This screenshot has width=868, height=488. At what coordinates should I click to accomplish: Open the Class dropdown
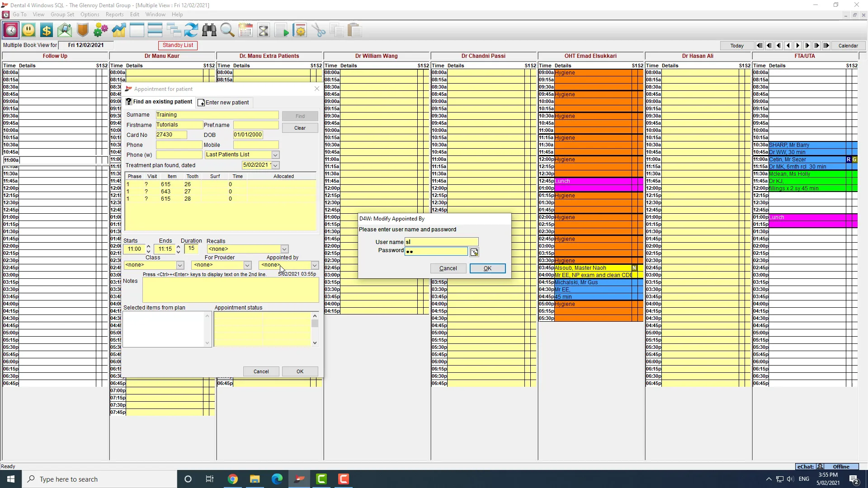180,265
